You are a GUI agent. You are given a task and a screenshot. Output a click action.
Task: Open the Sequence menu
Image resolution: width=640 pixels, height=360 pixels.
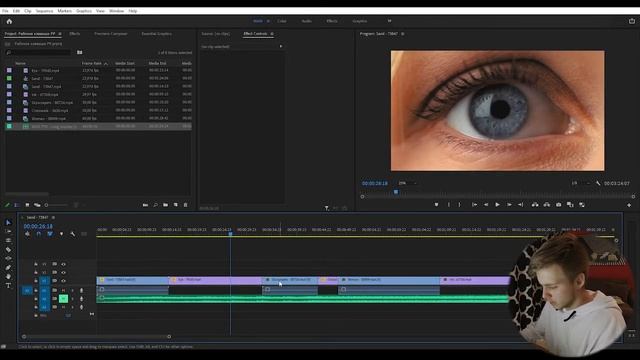tap(44, 11)
